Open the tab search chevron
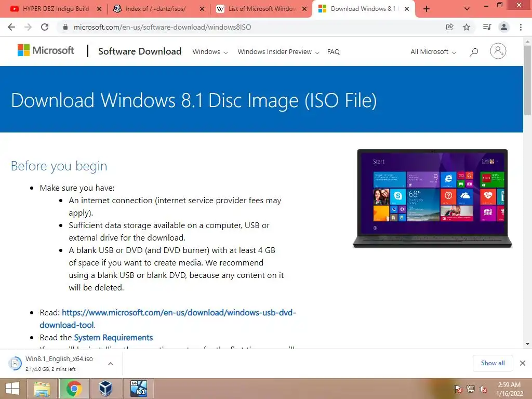 pos(467,9)
